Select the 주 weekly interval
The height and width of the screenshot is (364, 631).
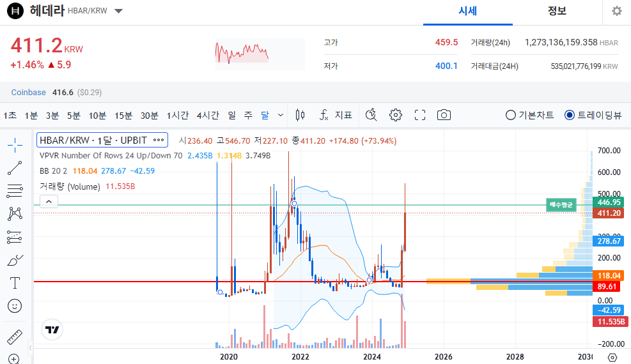[x=248, y=116]
